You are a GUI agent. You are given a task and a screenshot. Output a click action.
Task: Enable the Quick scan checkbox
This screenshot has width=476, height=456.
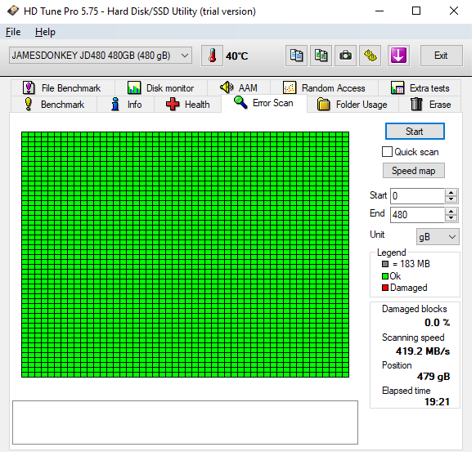pyautogui.click(x=387, y=152)
